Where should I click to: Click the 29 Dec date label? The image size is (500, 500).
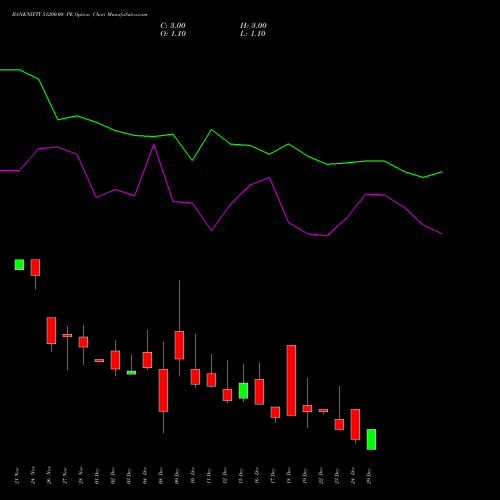(369, 476)
